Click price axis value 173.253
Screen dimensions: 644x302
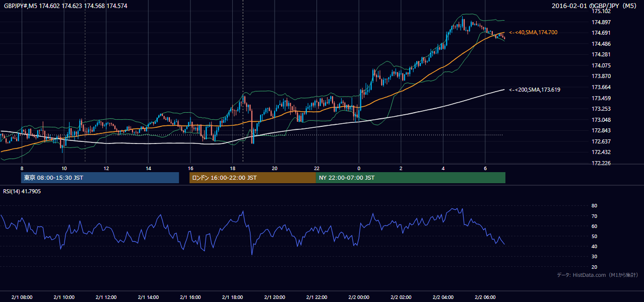pyautogui.click(x=601, y=109)
